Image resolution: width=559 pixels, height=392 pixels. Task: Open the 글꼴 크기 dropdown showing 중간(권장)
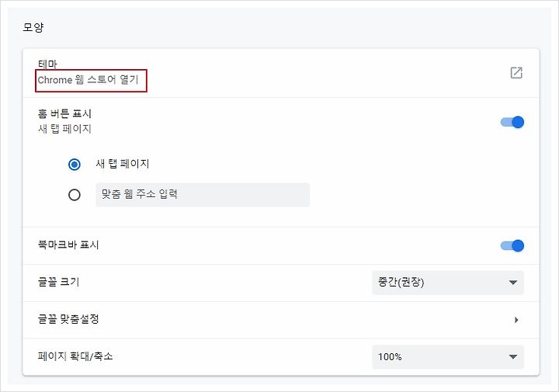click(x=448, y=283)
